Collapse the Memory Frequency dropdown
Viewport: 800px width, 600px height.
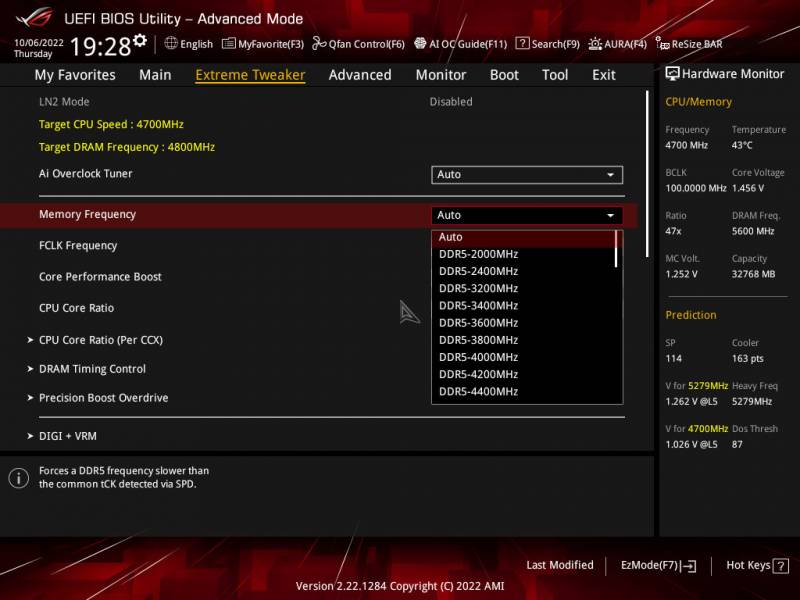[x=527, y=215]
